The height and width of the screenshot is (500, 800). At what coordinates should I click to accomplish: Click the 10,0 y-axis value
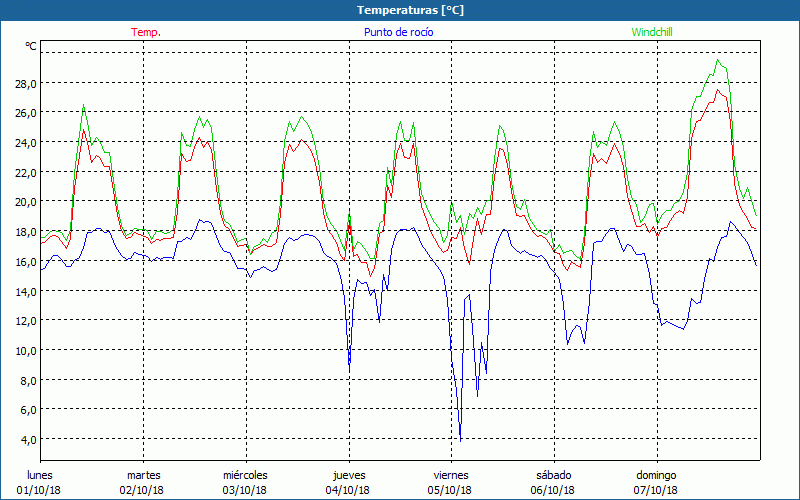pyautogui.click(x=26, y=351)
